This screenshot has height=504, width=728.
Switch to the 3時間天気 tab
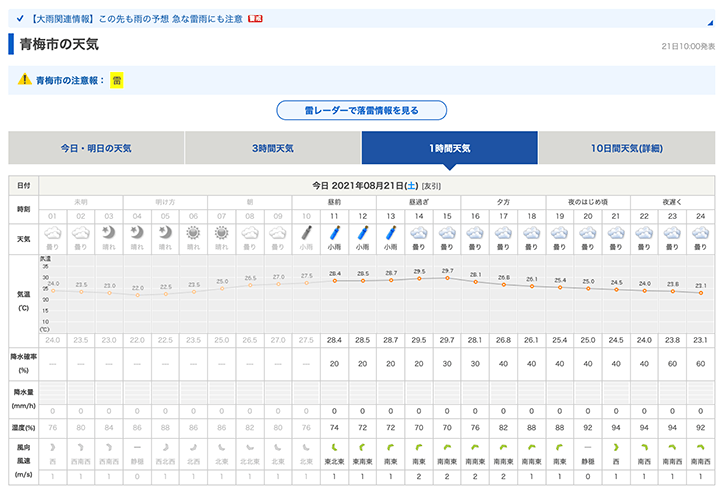pos(272,148)
